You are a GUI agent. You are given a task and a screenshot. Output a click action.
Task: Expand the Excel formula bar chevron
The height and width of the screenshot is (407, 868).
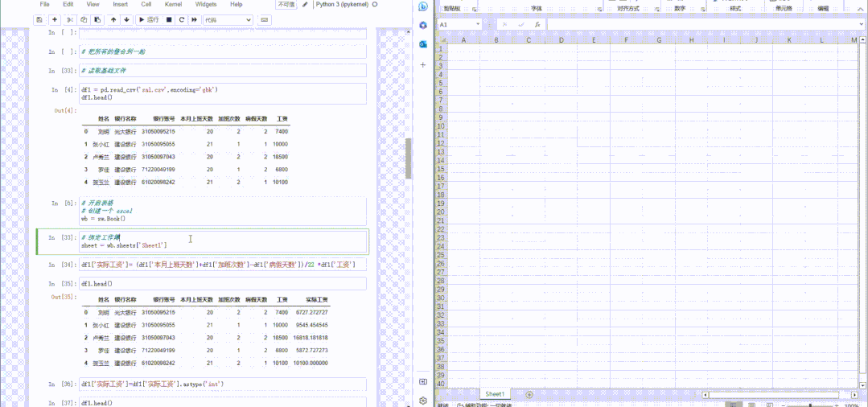tap(862, 24)
